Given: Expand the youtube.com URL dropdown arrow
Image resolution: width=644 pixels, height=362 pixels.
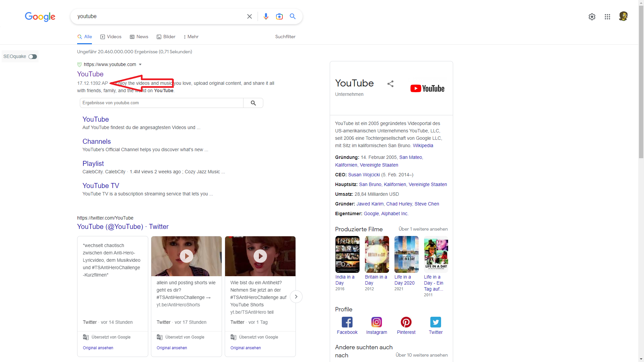Looking at the screenshot, I should (140, 64).
